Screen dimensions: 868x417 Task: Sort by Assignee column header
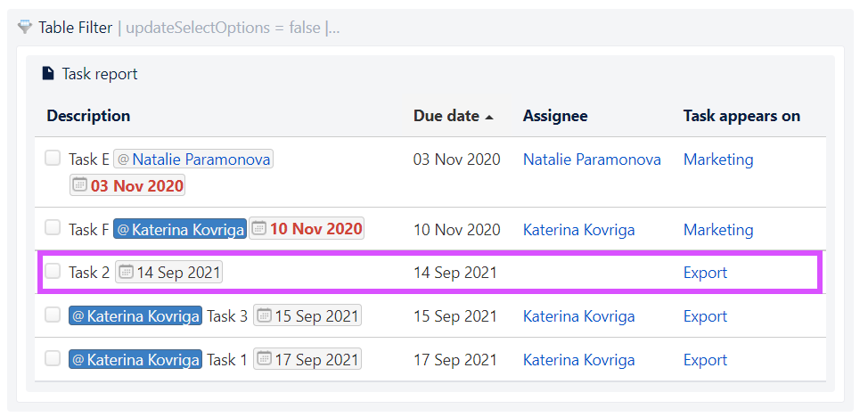click(555, 116)
